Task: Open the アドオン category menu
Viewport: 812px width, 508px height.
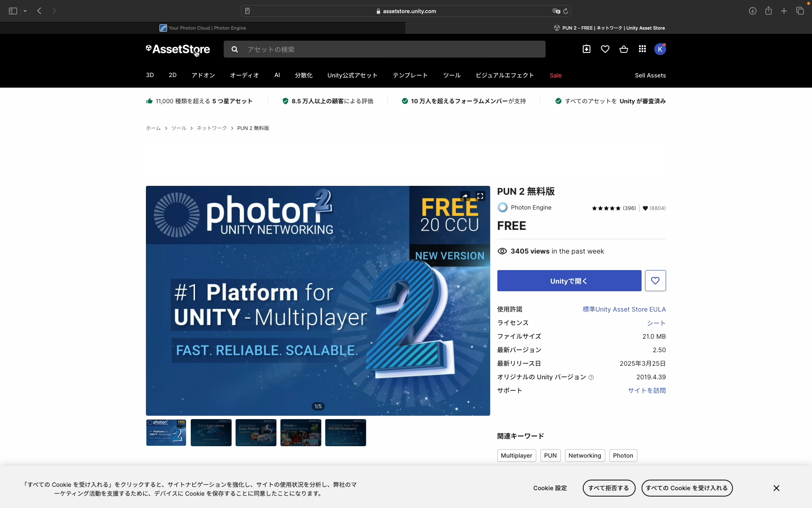Action: [x=203, y=75]
